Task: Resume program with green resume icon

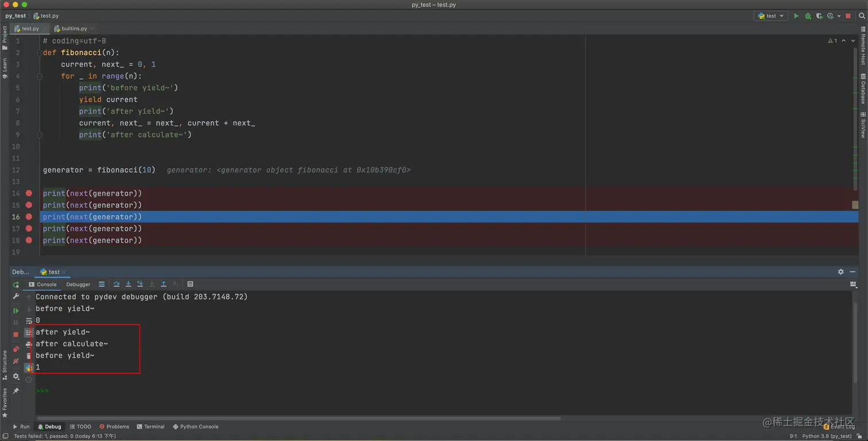Action: pos(16,311)
